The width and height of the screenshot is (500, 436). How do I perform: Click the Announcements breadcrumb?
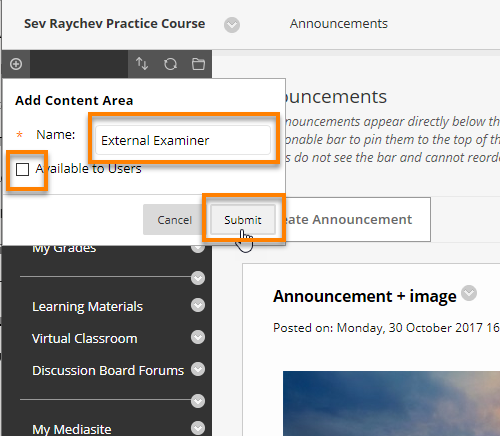[x=339, y=24]
